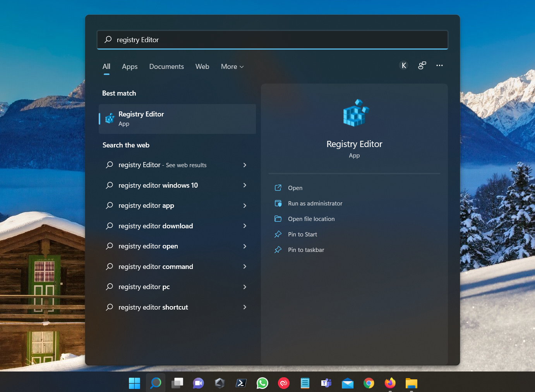Launch Google Chrome from taskbar
The height and width of the screenshot is (392, 535).
369,383
